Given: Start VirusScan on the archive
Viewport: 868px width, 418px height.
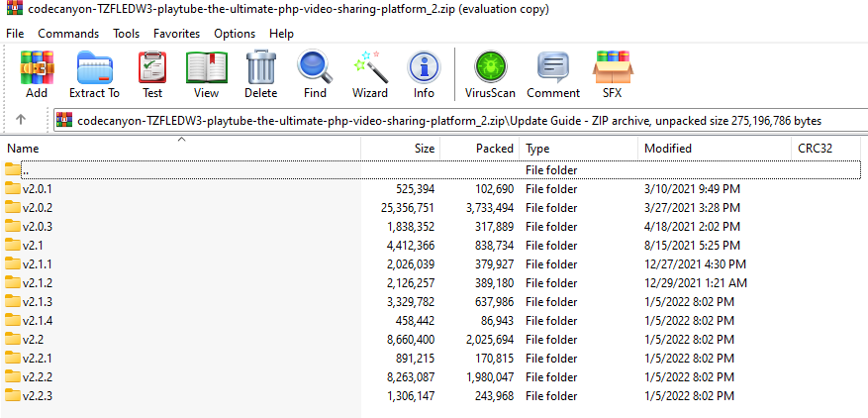Looking at the screenshot, I should [489, 74].
